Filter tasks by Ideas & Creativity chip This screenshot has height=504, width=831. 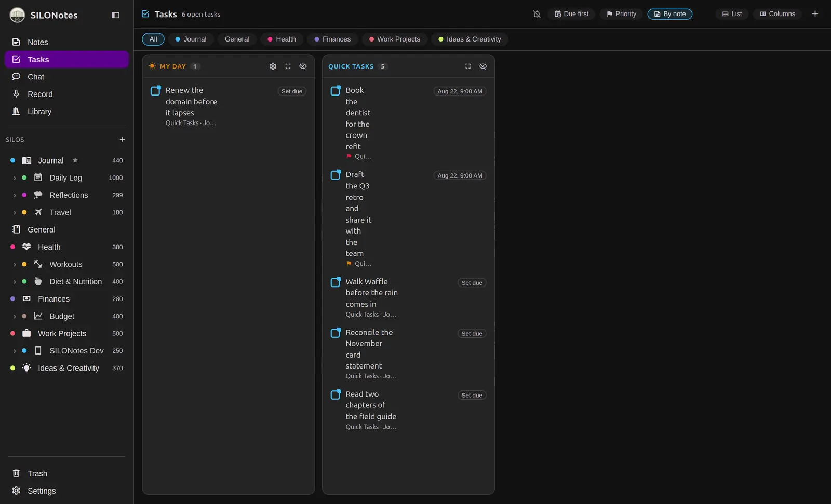point(470,39)
